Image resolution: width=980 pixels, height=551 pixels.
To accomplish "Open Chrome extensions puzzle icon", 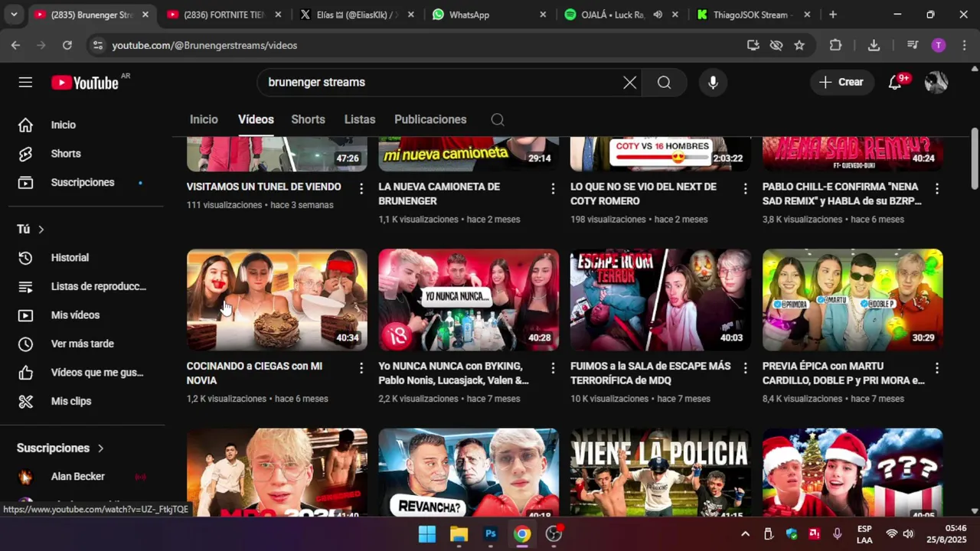I will (x=835, y=45).
